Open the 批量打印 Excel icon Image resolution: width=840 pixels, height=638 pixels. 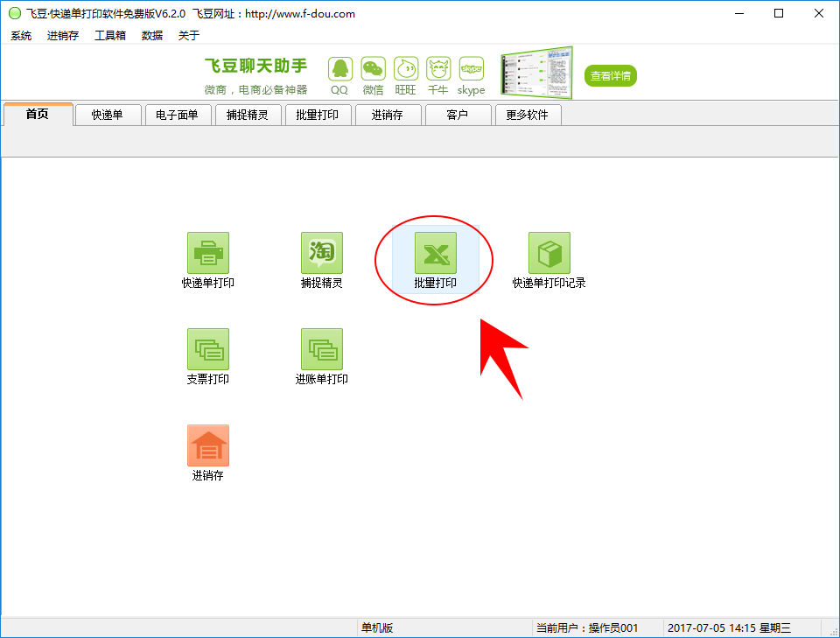point(436,253)
